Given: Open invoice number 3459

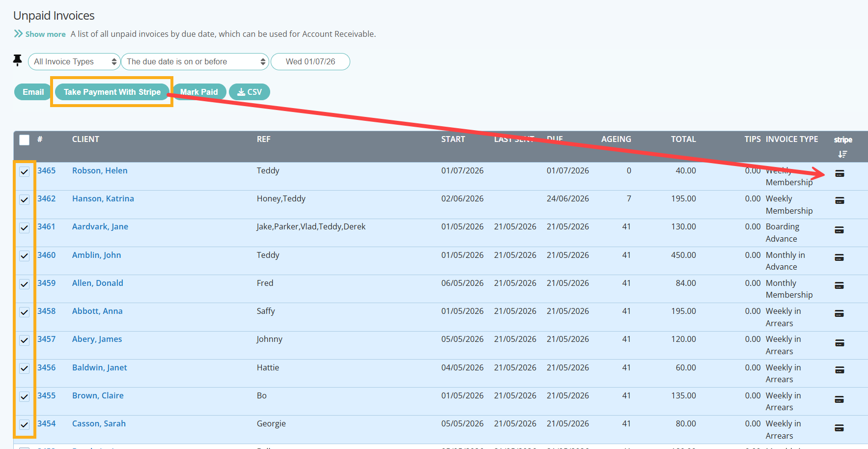Looking at the screenshot, I should pos(47,283).
